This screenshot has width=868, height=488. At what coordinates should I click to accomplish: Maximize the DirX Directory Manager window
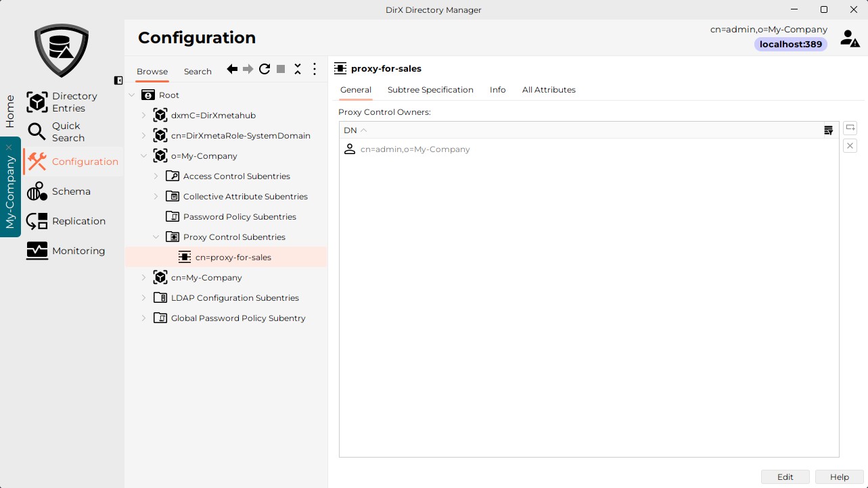tap(823, 9)
